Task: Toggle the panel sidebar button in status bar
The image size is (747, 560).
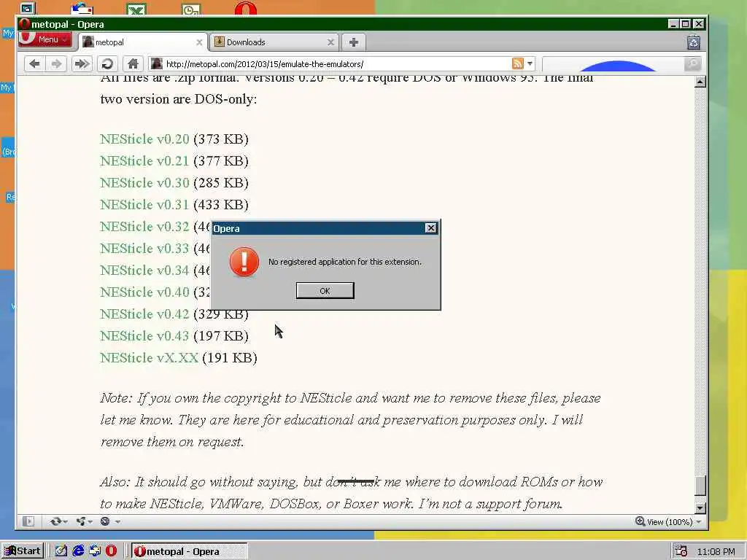Action: (28, 521)
